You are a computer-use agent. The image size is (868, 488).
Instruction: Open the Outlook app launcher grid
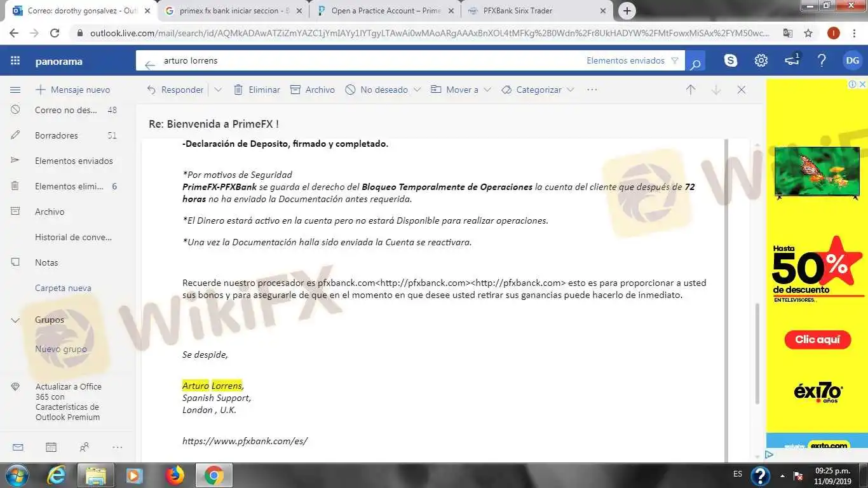point(15,61)
